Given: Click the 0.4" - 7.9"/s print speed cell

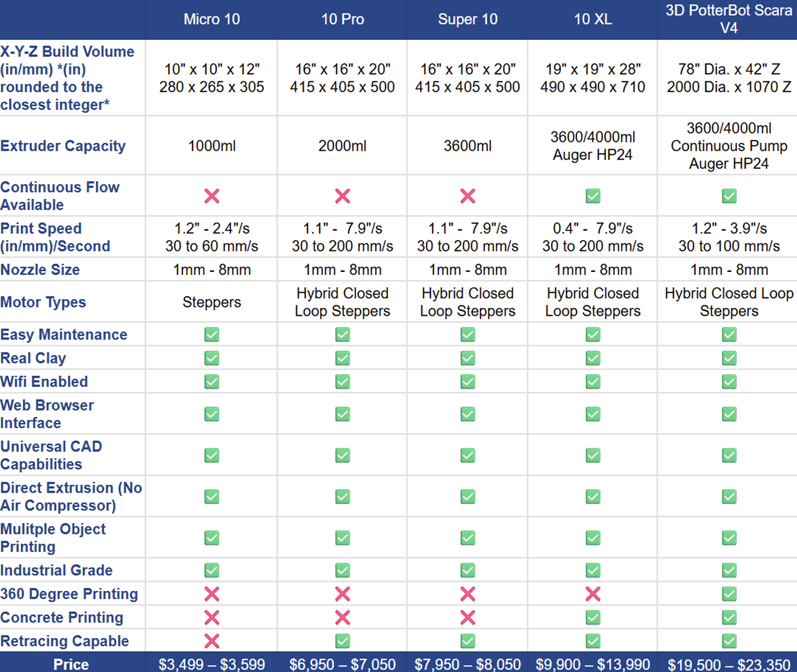Looking at the screenshot, I should click(x=593, y=228).
